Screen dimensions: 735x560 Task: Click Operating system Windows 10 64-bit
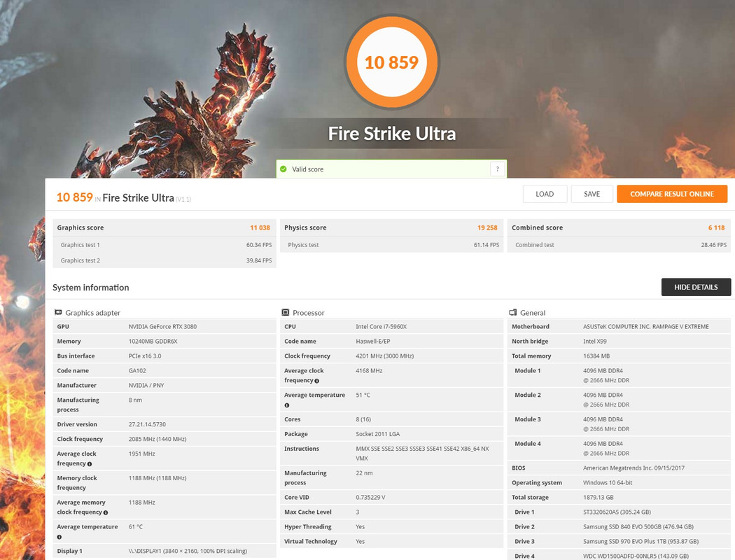(608, 483)
